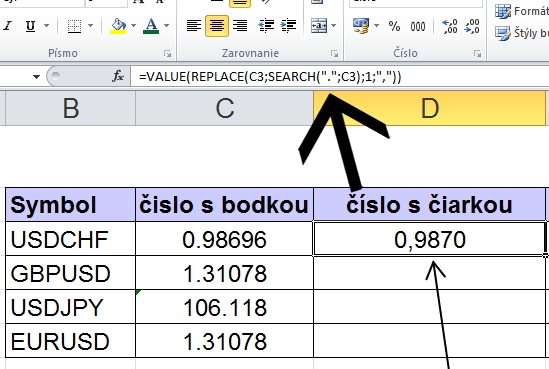Click the insert function fx button
Viewport: 549px width, 369px height.
[118, 76]
